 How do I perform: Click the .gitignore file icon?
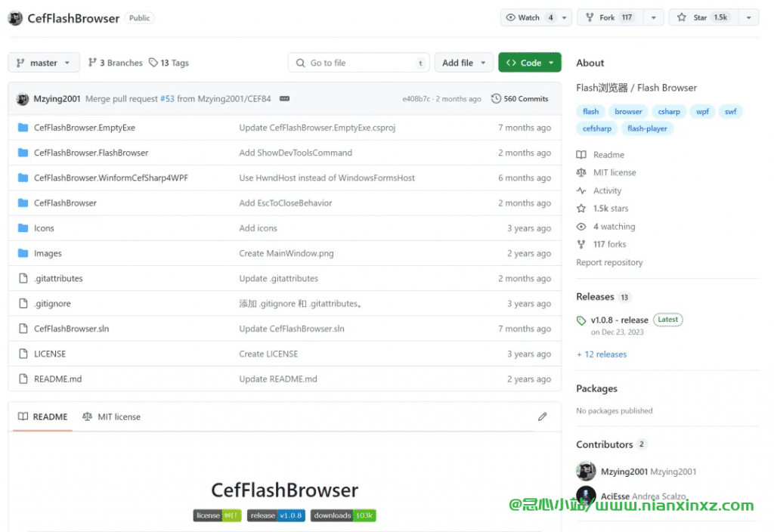(23, 304)
